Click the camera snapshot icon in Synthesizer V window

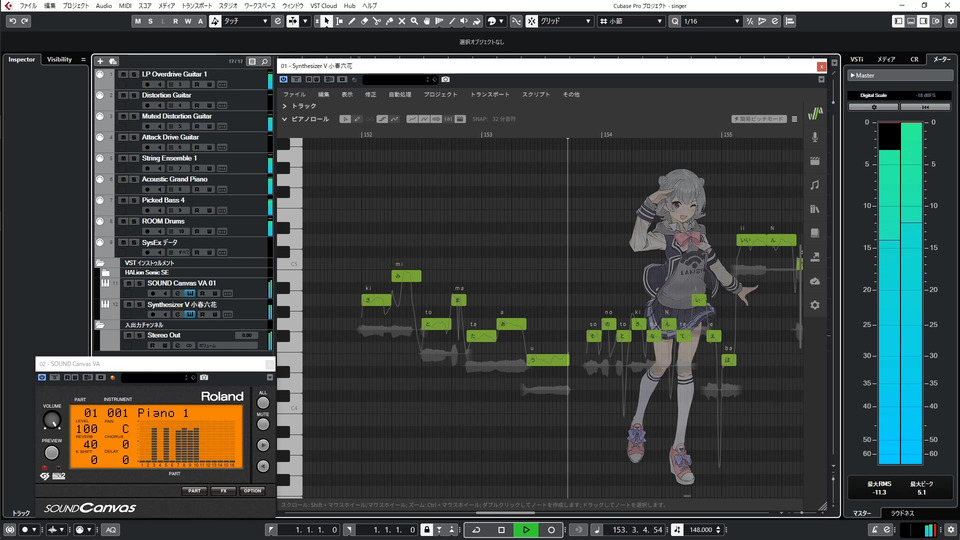point(445,80)
